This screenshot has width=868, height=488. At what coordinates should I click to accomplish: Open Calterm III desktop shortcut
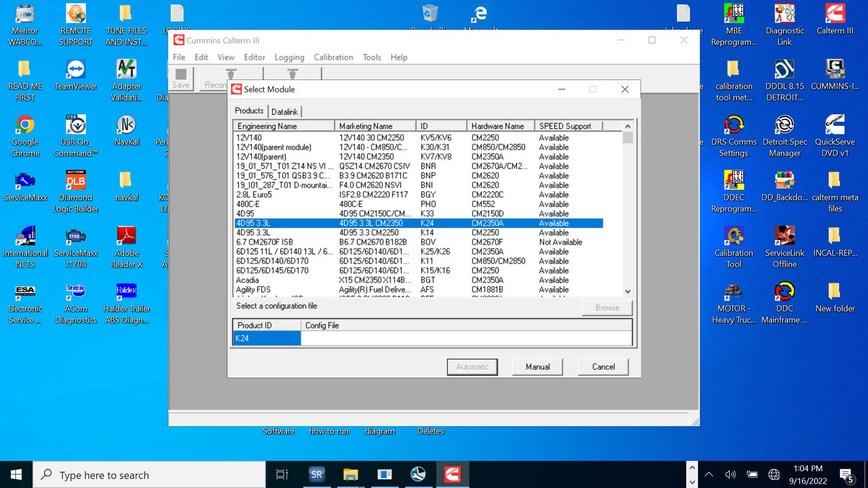(x=835, y=20)
